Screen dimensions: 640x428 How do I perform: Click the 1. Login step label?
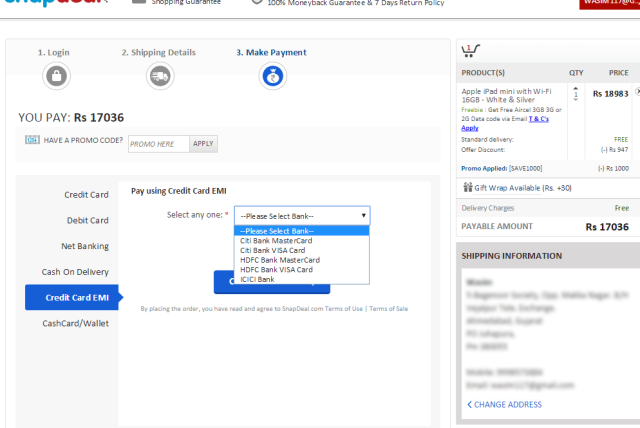[53, 52]
